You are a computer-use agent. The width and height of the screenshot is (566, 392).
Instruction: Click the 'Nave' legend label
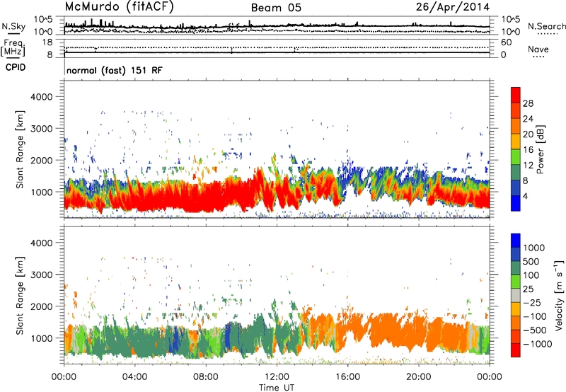538,49
